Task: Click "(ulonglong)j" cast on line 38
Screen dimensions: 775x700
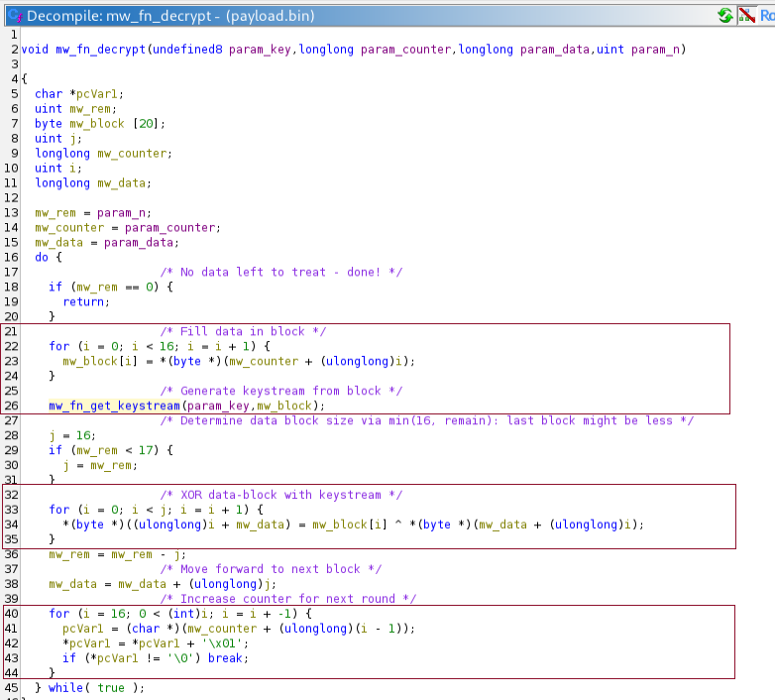Action: (x=229, y=584)
